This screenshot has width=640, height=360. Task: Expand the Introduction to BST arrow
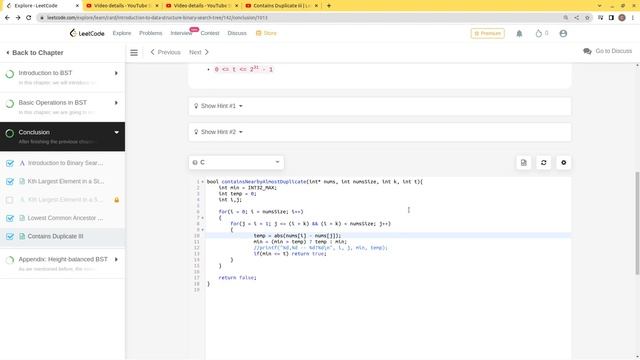116,73
